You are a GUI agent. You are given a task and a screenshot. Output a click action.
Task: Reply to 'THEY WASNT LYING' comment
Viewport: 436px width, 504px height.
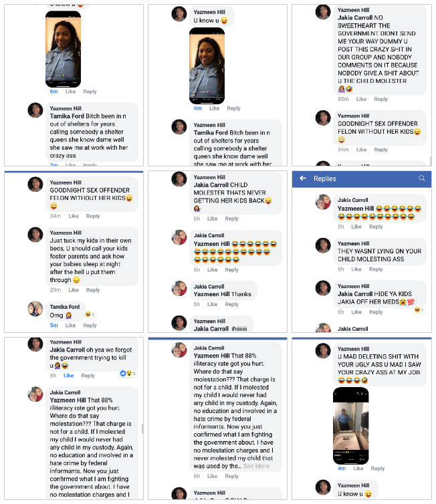point(376,269)
